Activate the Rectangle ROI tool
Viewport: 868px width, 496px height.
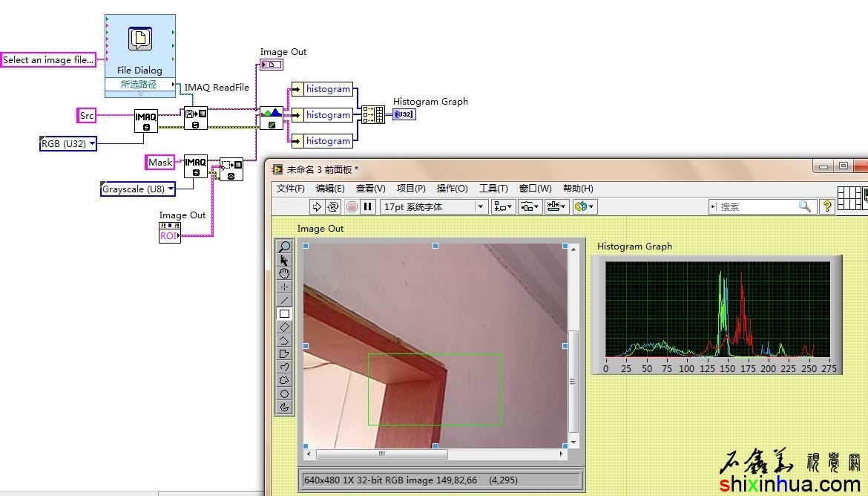click(284, 313)
